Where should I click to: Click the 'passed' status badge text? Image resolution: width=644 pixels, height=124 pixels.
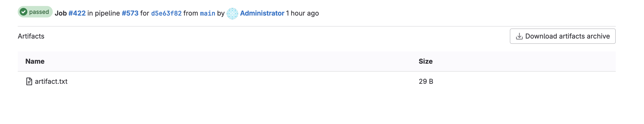tap(39, 12)
